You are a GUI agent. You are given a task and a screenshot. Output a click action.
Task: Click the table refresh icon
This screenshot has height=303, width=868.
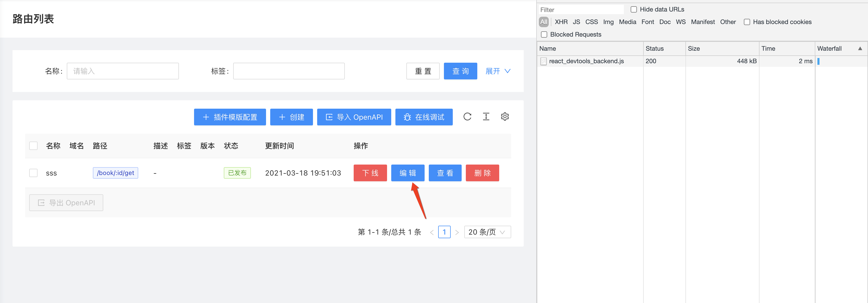467,117
